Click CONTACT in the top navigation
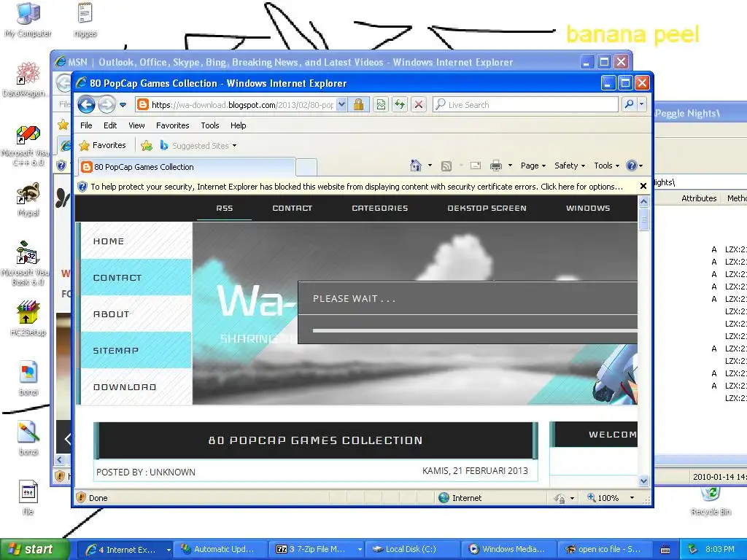The height and width of the screenshot is (560, 747). point(292,208)
